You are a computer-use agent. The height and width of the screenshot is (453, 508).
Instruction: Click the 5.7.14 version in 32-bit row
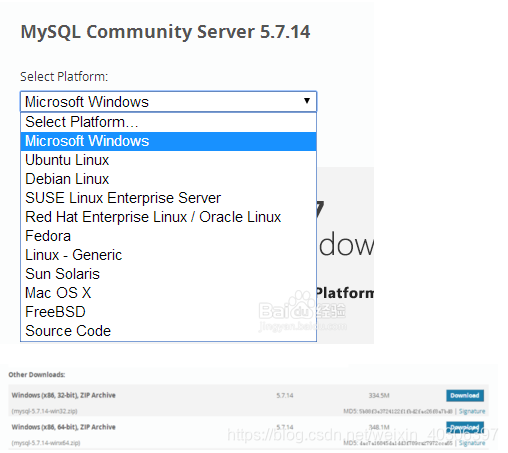point(285,396)
